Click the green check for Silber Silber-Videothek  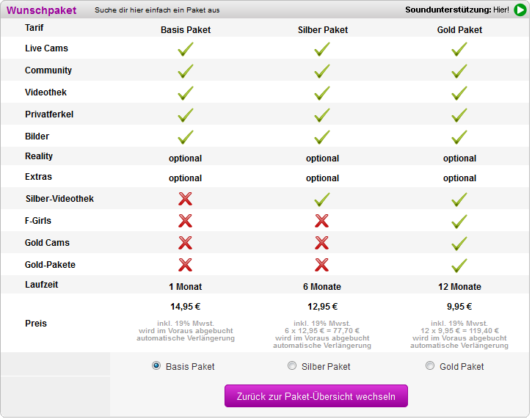pyautogui.click(x=322, y=199)
